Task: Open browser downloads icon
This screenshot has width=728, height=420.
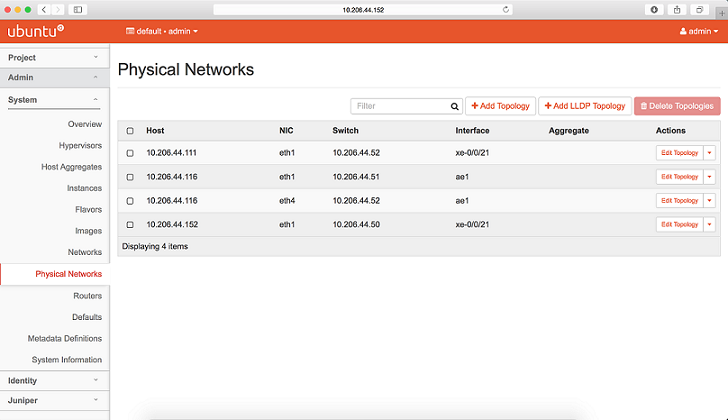Action: pos(654,9)
